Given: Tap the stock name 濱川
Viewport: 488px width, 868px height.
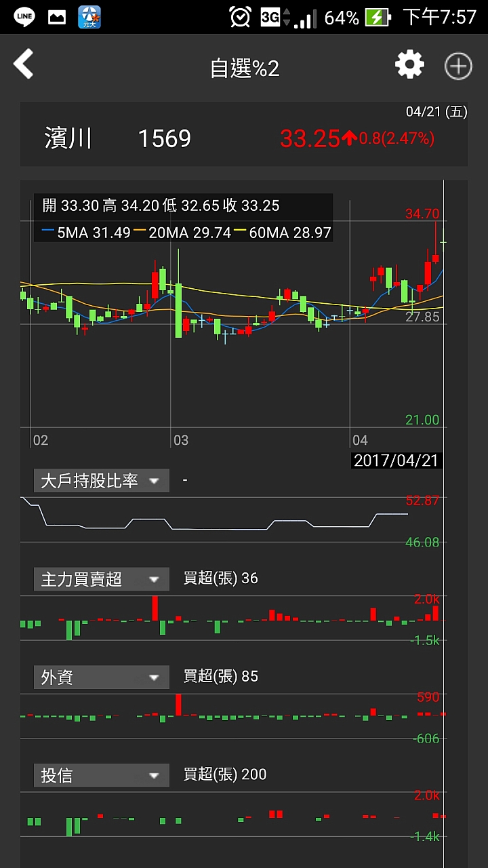Looking at the screenshot, I should coord(68,138).
